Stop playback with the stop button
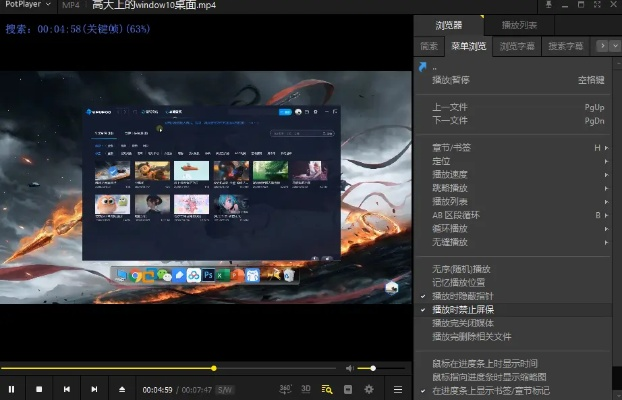 39,389
